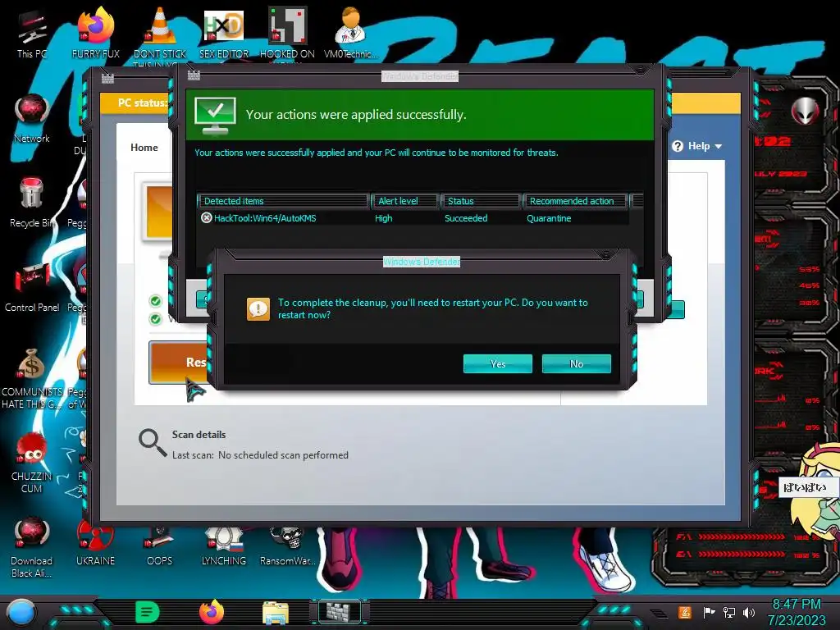
Task: Sort by the Recommended action column header
Action: pyautogui.click(x=575, y=201)
